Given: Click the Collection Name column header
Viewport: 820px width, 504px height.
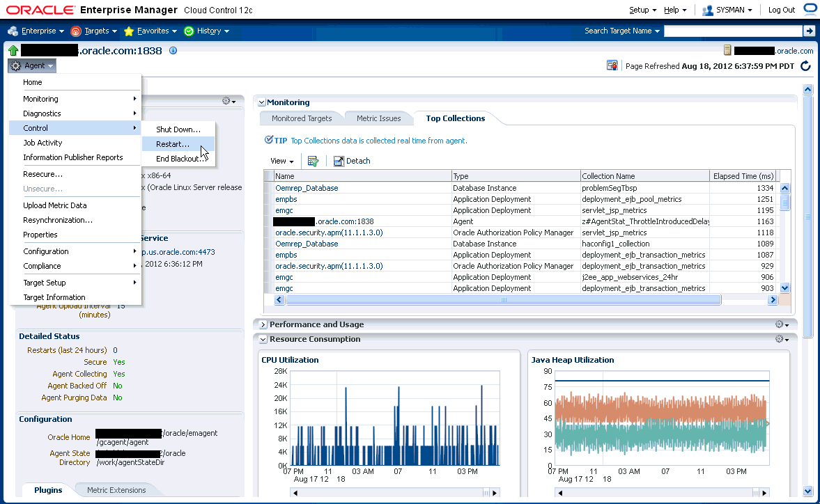Looking at the screenshot, I should click(645, 176).
